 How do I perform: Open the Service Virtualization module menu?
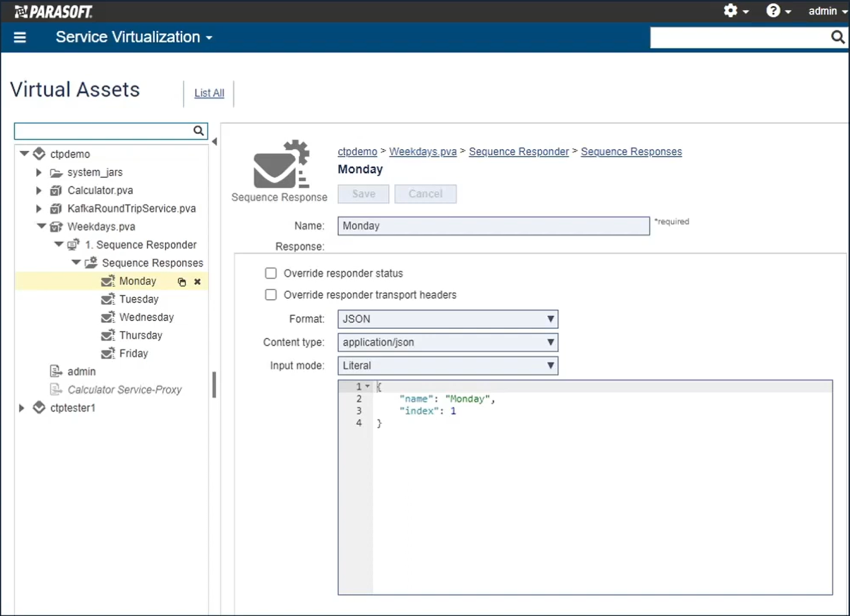[134, 37]
